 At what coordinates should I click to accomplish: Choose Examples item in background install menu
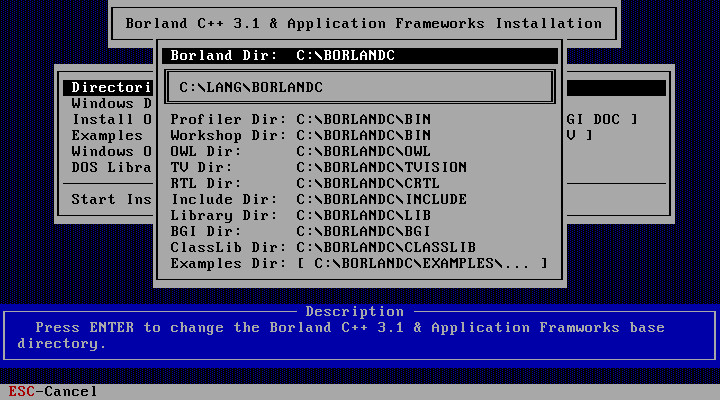point(107,135)
